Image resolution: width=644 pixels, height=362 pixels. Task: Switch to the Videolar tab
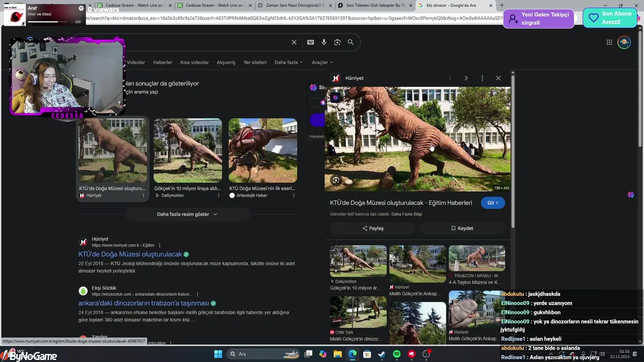click(x=136, y=62)
